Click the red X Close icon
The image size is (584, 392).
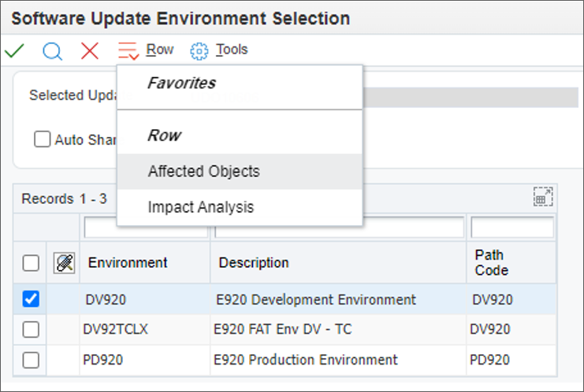point(90,51)
